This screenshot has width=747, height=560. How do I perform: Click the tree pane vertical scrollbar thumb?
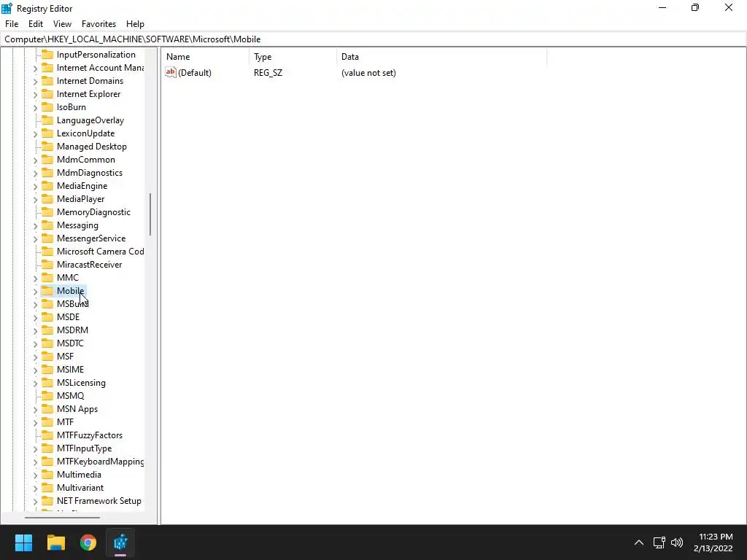[150, 214]
